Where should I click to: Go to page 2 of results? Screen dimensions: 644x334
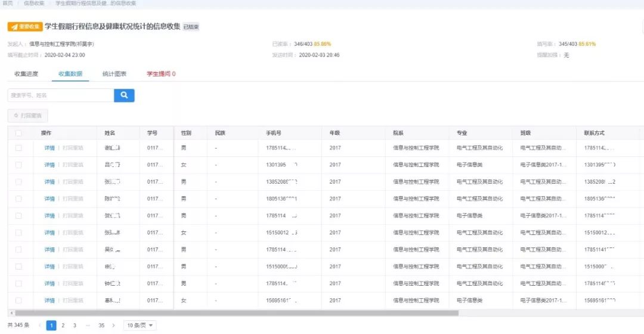point(63,326)
